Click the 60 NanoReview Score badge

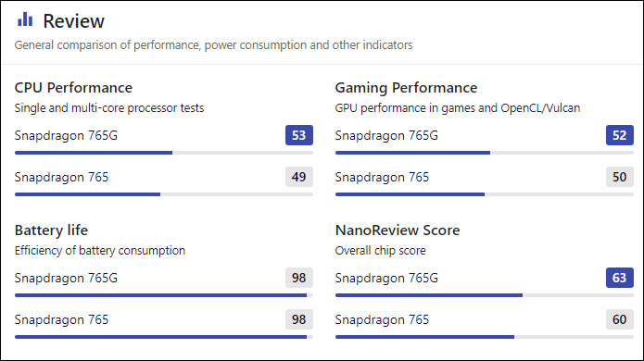tap(619, 319)
